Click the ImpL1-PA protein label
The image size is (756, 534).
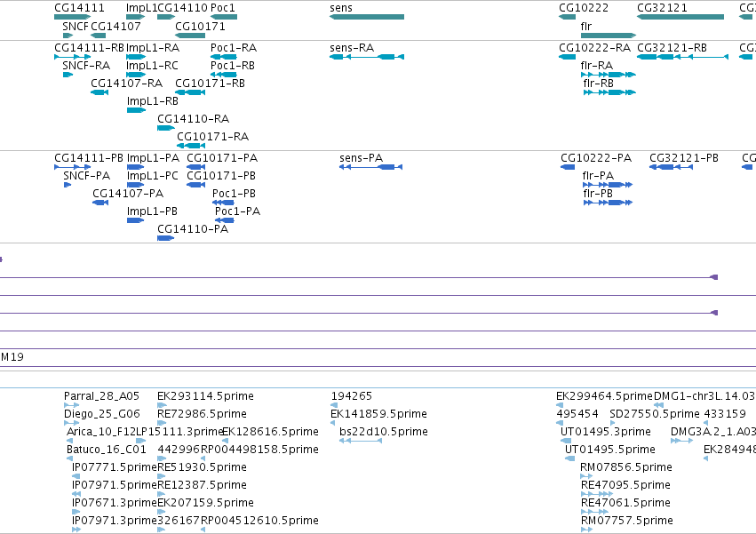point(153,158)
